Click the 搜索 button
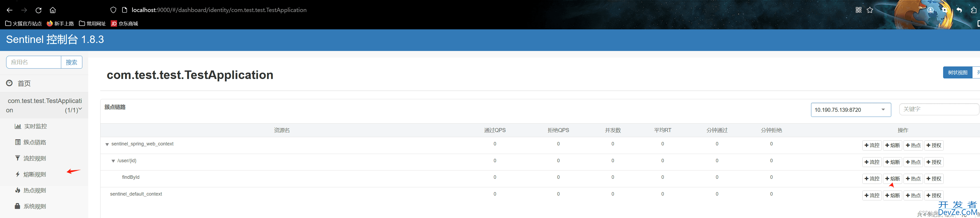This screenshot has height=218, width=980. [x=72, y=62]
